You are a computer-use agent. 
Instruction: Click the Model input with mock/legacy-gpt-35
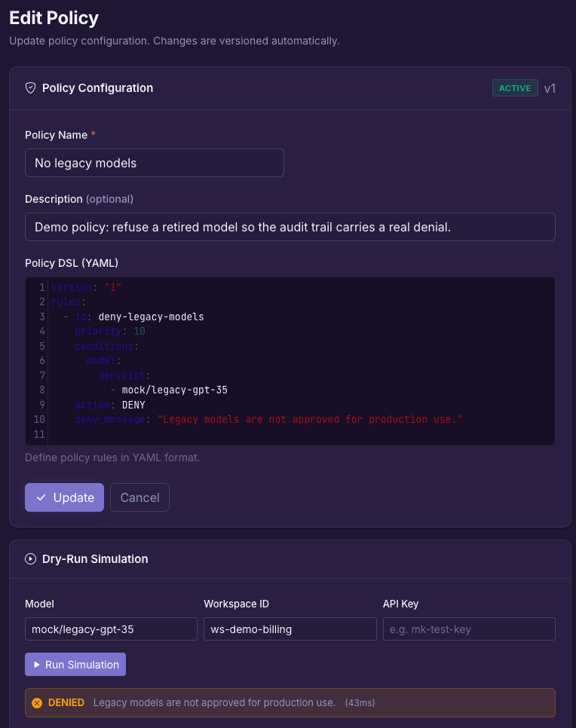pos(111,629)
